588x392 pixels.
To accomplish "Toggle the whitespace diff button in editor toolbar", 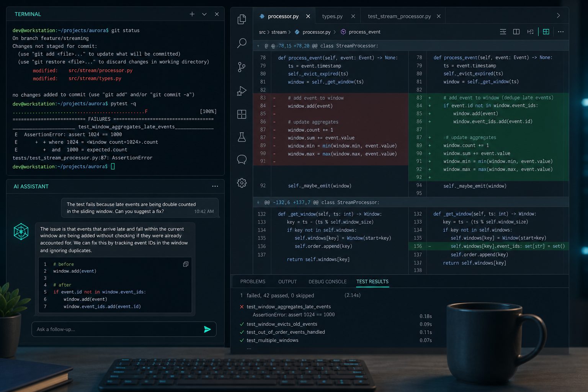I will [530, 32].
